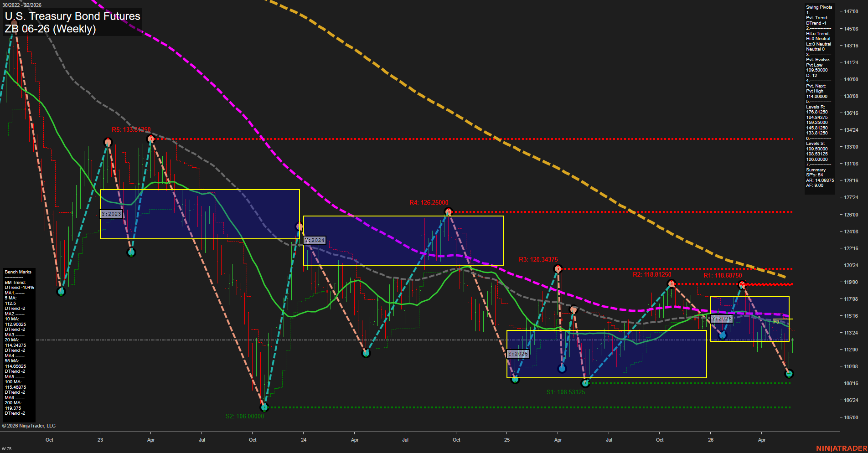The image size is (868, 453).
Task: Click the 24 year label on time axis
Action: [304, 440]
